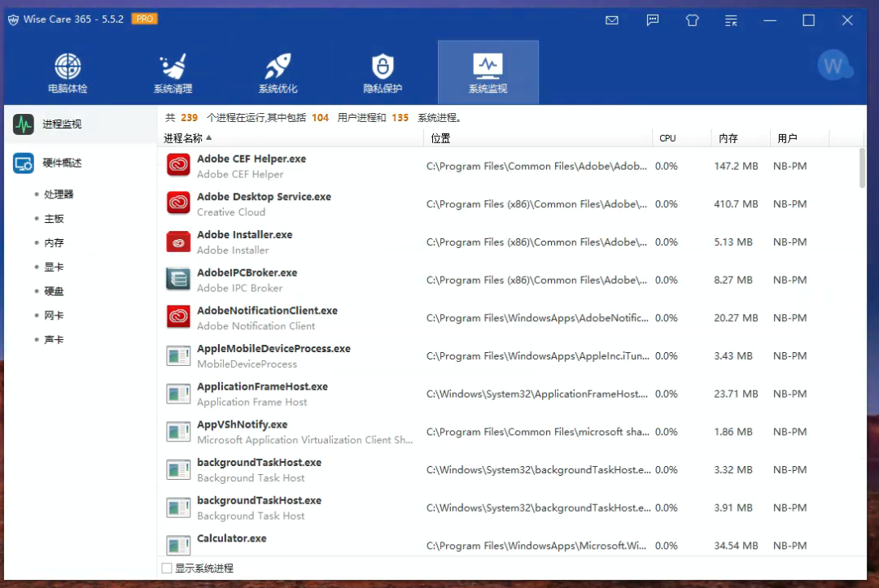This screenshot has height=588, width=879.
Task: Click the 34.54 MB memory value
Action: [736, 546]
